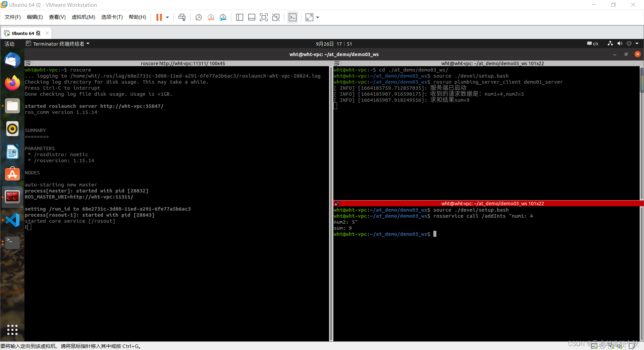644x350 pixels.
Task: Open the 选项卡(T) menu
Action: click(112, 17)
